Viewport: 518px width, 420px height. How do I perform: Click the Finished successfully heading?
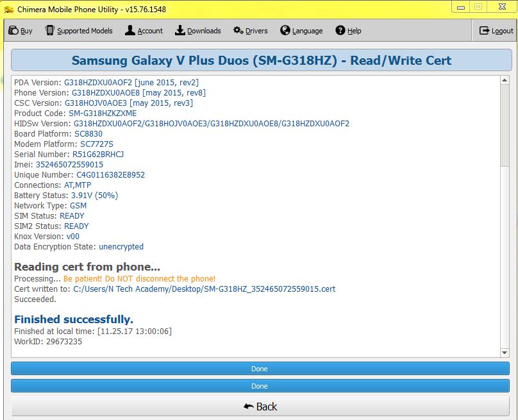[x=74, y=319]
